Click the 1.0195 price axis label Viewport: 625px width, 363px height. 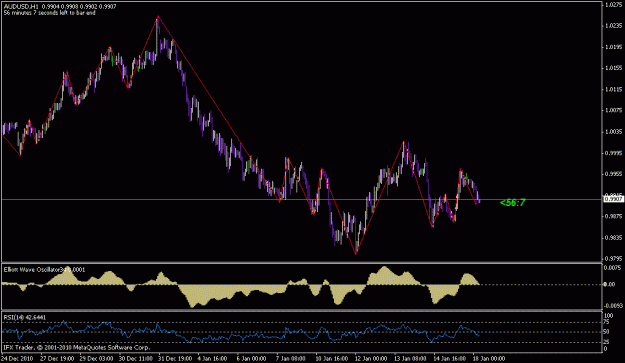[x=613, y=47]
